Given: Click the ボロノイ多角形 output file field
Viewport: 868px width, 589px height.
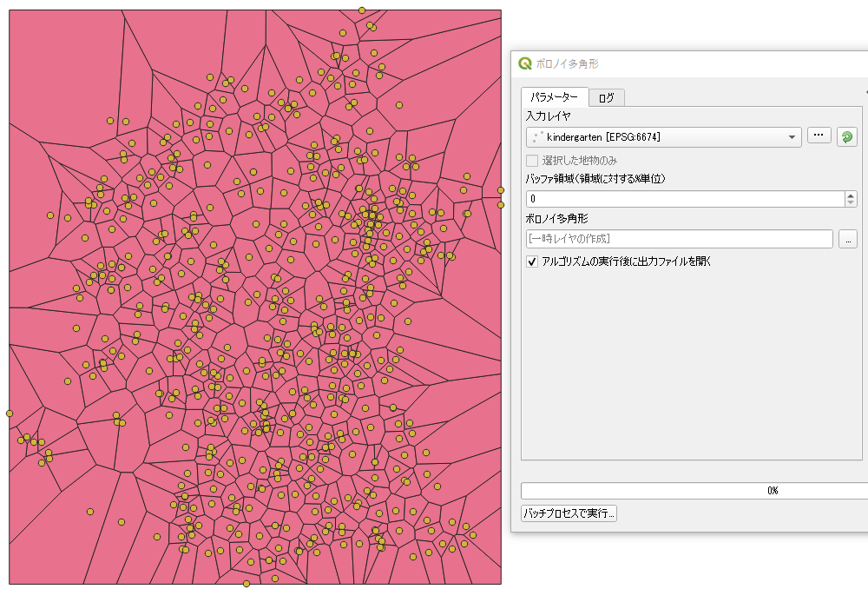Looking at the screenshot, I should (x=680, y=239).
